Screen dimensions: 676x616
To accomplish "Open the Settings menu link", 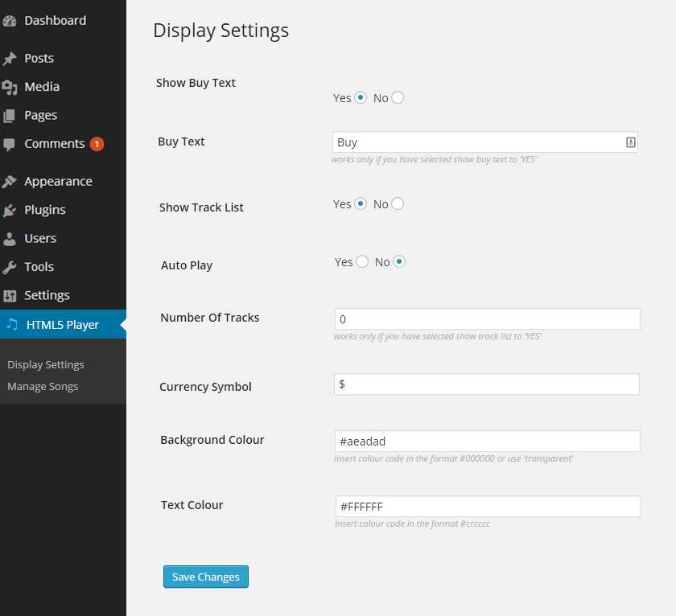I will click(x=47, y=295).
